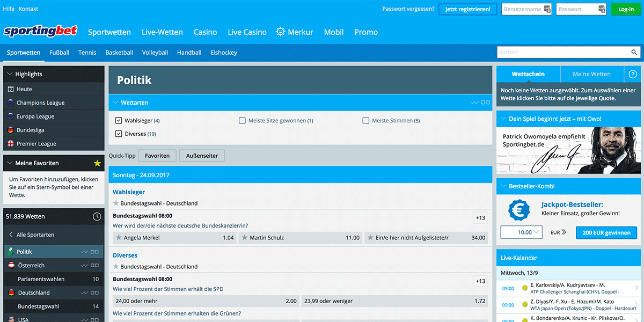Click the green Log-in button
The height and width of the screenshot is (322, 644).
(x=626, y=9)
